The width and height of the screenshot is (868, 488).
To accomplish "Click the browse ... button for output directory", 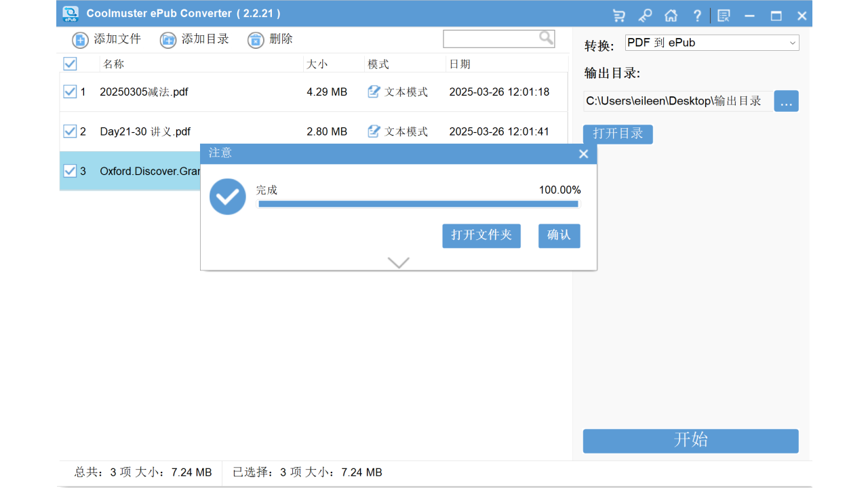I will coord(786,101).
